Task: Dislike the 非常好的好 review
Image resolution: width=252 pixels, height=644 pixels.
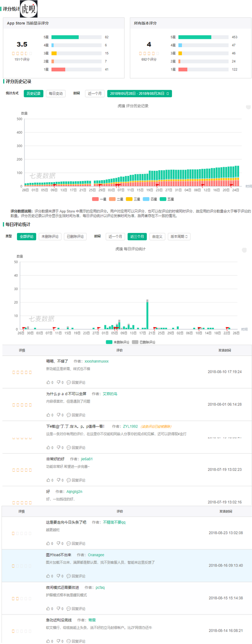Action: click(x=60, y=480)
